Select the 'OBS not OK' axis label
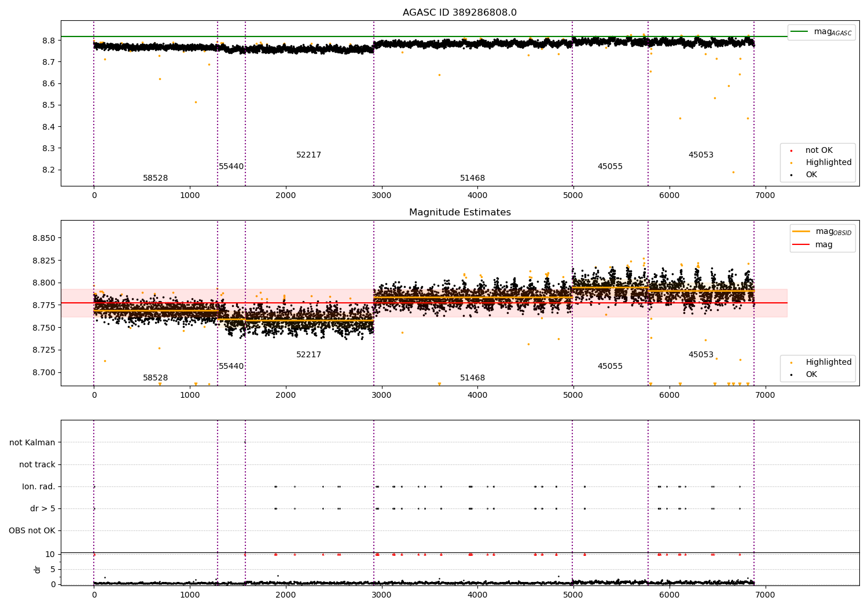 [x=32, y=530]
